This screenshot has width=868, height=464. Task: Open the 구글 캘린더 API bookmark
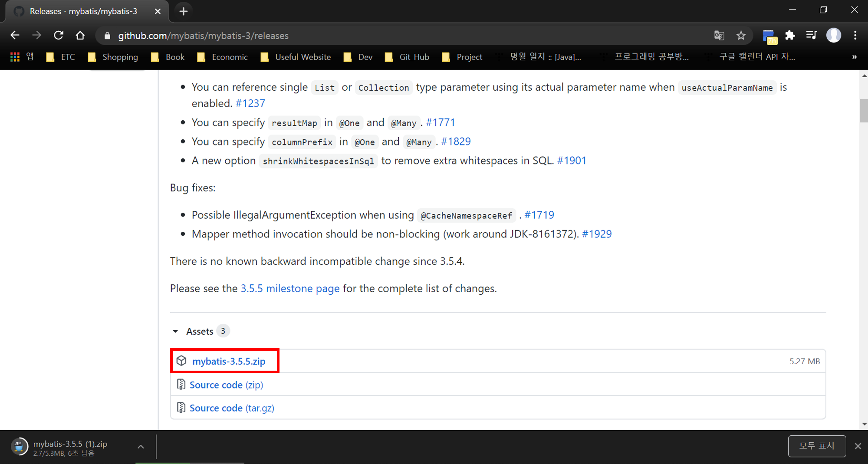750,57
